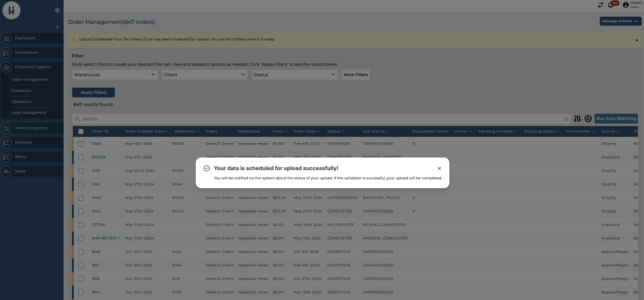Toggle the select-all orders checkbox in the header
Image resolution: width=644 pixels, height=300 pixels.
click(x=81, y=132)
